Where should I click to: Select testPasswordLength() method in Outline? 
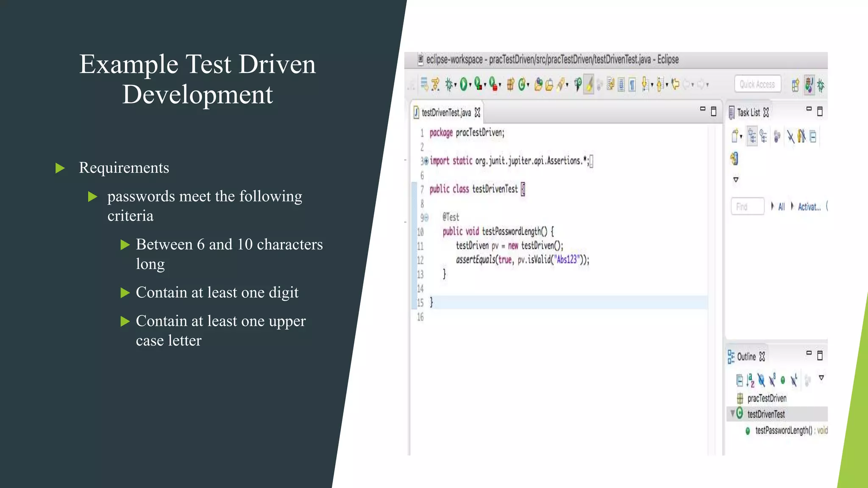(783, 431)
